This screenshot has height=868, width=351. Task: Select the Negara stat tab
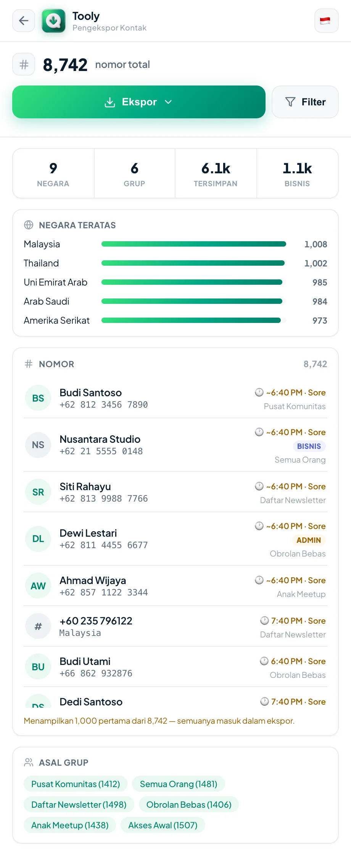[53, 173]
